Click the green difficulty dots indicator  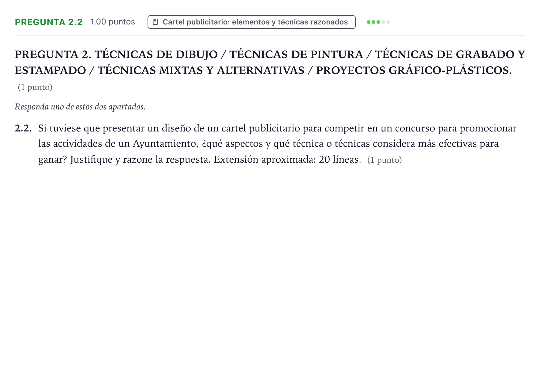[378, 22]
